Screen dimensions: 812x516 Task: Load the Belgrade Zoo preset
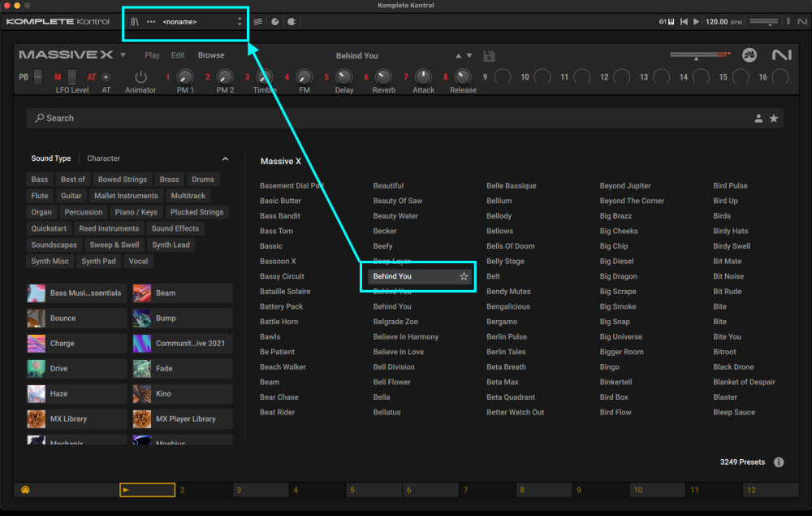pyautogui.click(x=395, y=322)
